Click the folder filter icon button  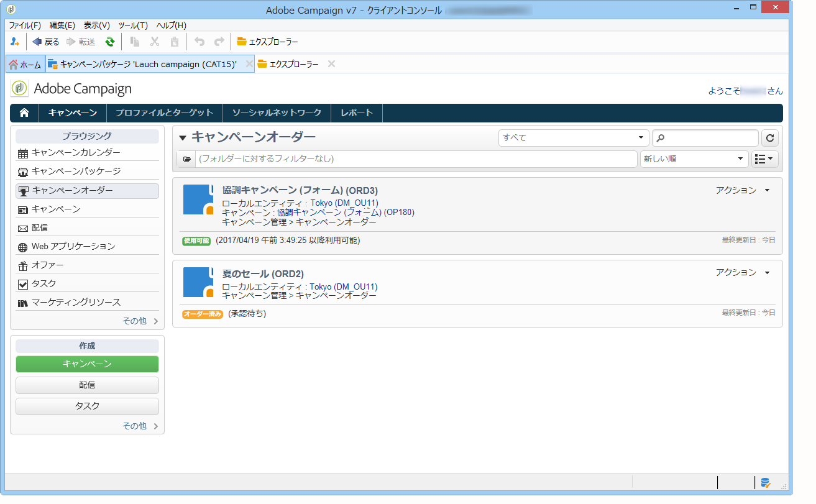(x=186, y=159)
